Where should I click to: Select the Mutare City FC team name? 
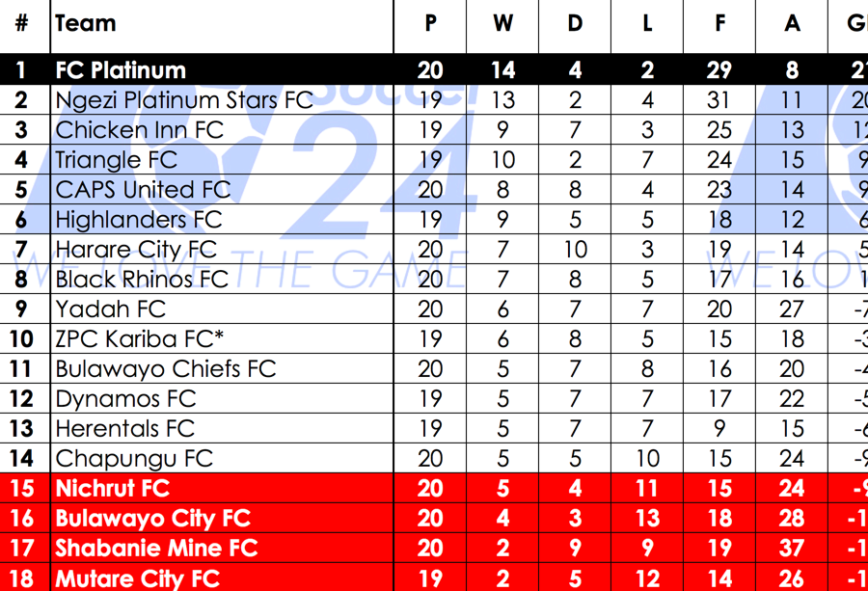(x=138, y=578)
